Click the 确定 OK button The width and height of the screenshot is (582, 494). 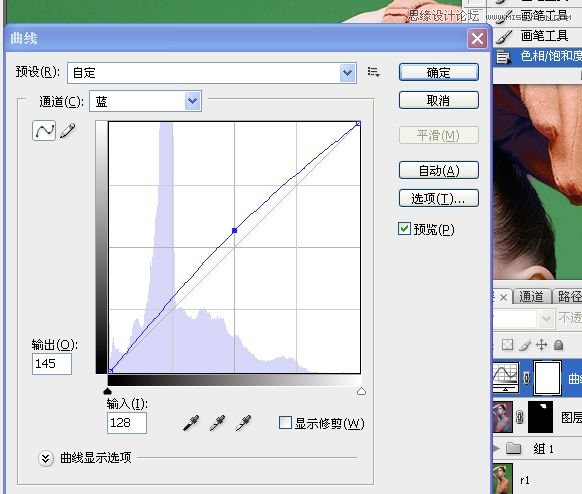[439, 72]
